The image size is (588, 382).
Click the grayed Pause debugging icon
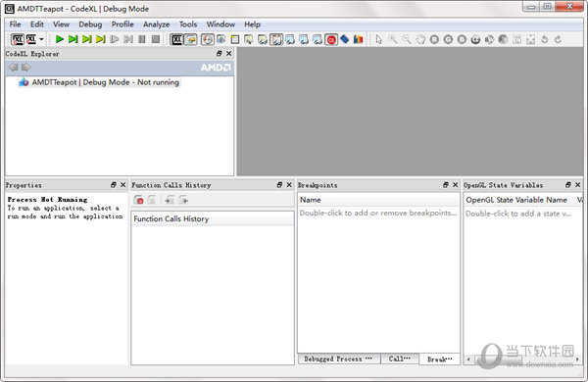(142, 39)
